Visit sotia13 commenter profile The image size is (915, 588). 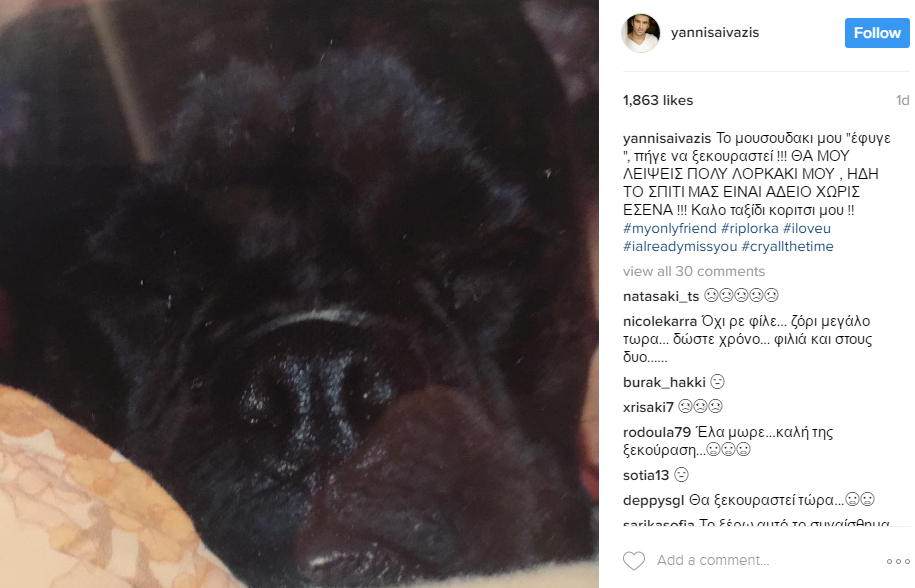tap(646, 475)
